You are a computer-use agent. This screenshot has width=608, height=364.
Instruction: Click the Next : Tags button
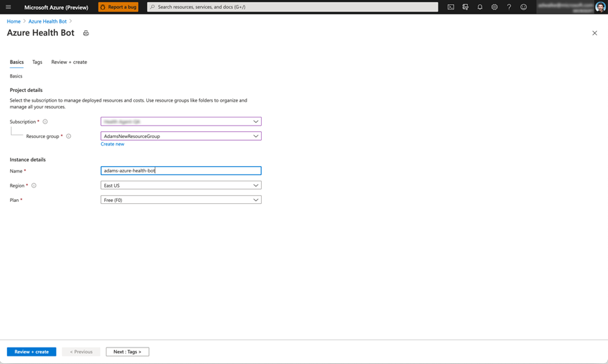(x=127, y=352)
